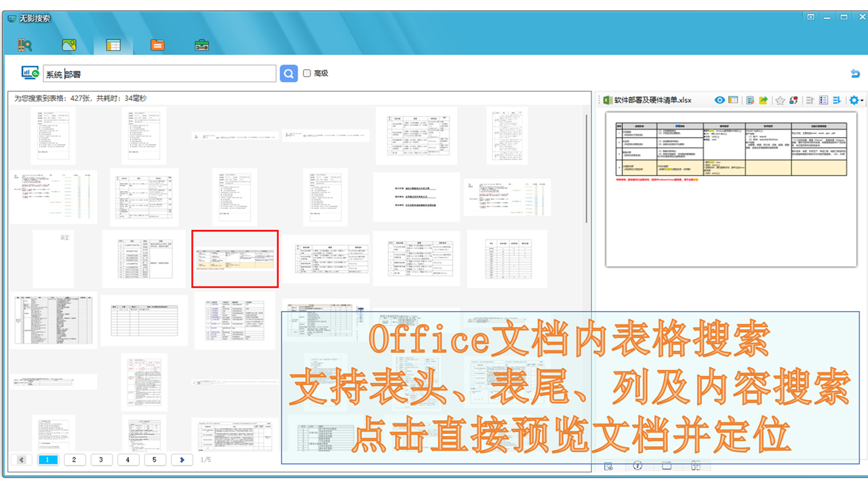
Task: Click the results list vertical scrollbar
Action: click(587, 169)
